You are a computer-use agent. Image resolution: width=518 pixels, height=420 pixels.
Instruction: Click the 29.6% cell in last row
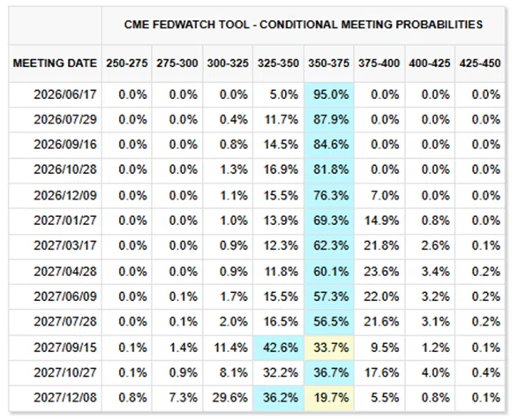point(229,398)
